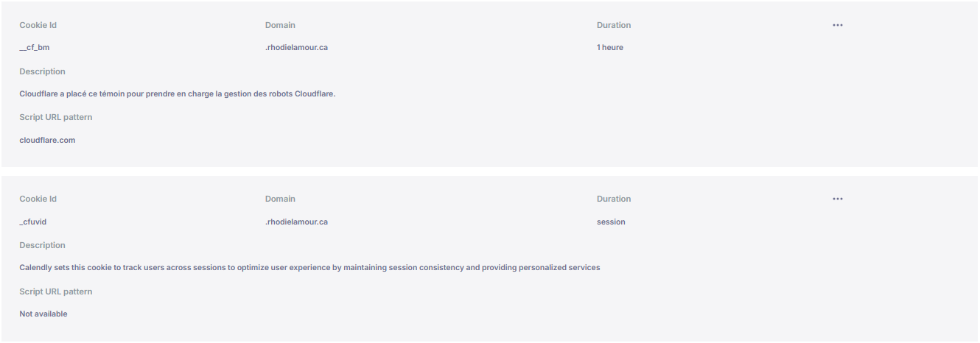Click the domain .rhodielamour.ca of _cfuvid cookie
Image resolution: width=980 pixels, height=343 pixels.
pyautogui.click(x=296, y=222)
